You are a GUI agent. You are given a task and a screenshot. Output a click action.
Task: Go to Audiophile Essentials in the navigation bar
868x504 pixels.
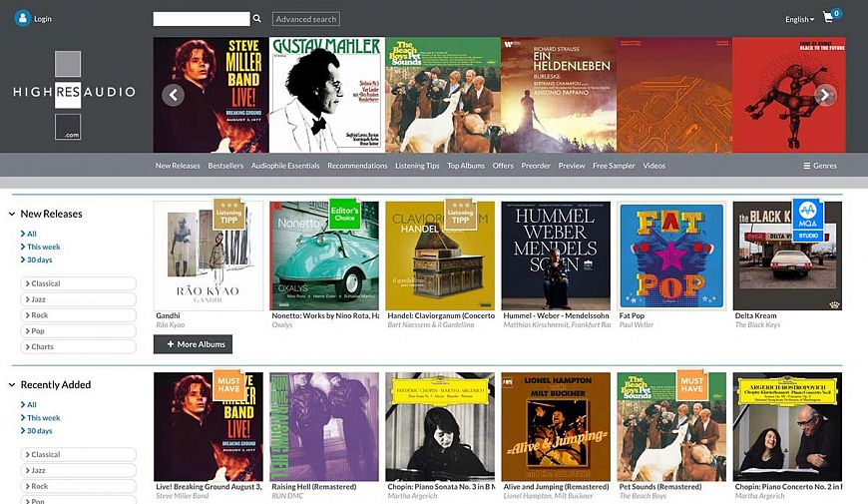click(285, 166)
